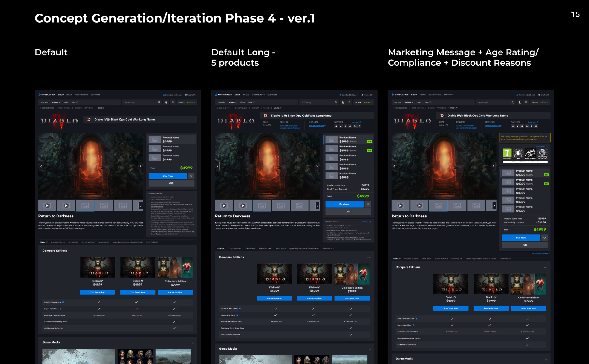Open COMMUNITY menu in Default Long mockup
Screen dimensions: 589x364
pos(258,95)
